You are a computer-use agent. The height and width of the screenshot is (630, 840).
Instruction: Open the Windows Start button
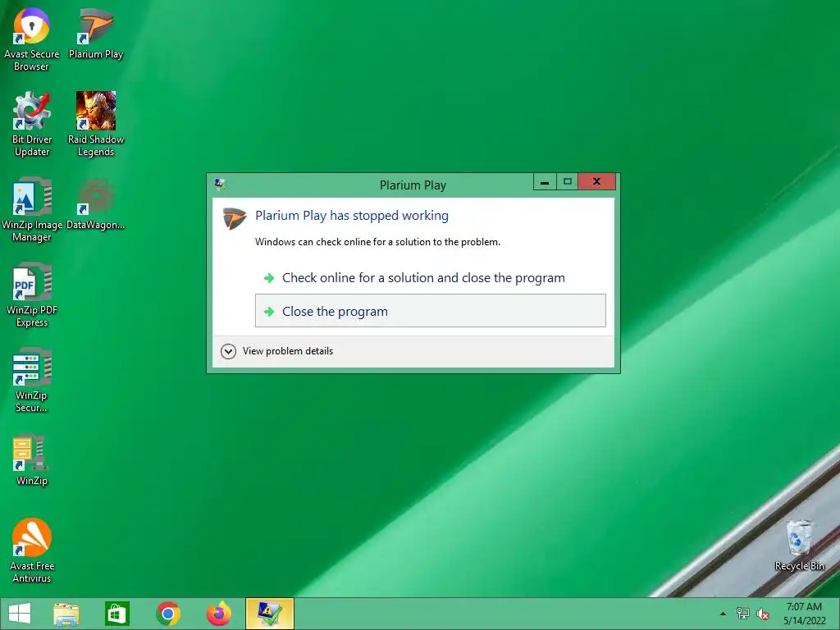[20, 614]
